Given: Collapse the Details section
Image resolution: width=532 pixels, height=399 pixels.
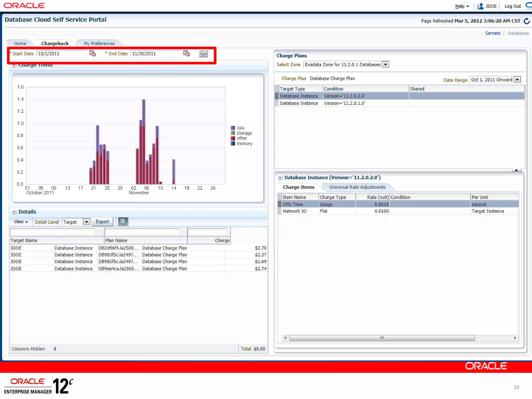Looking at the screenshot, I should click(x=14, y=212).
